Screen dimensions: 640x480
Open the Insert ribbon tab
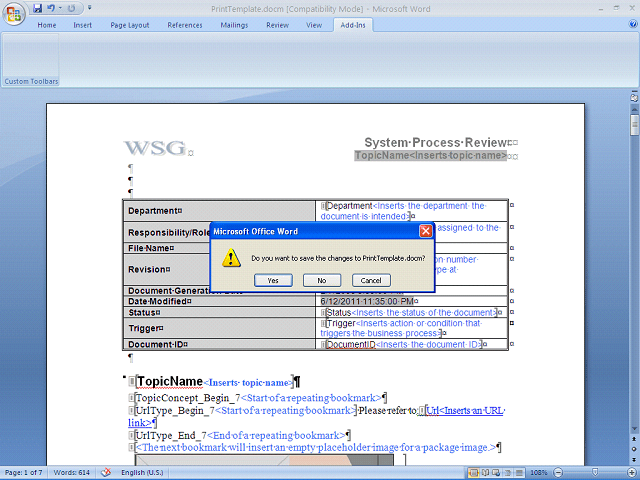click(x=82, y=25)
